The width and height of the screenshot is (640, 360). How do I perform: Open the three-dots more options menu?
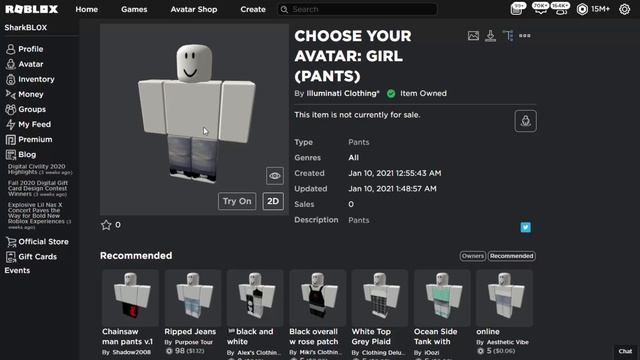(x=525, y=36)
